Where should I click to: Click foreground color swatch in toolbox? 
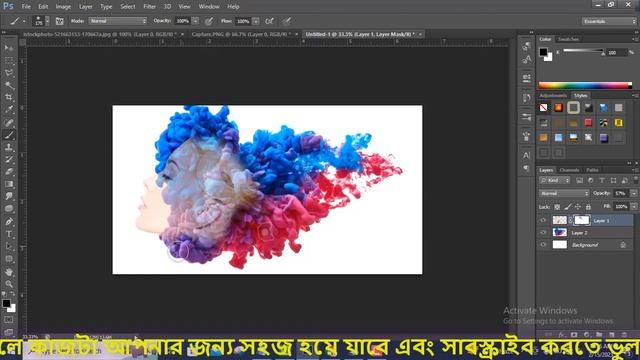tap(6, 303)
